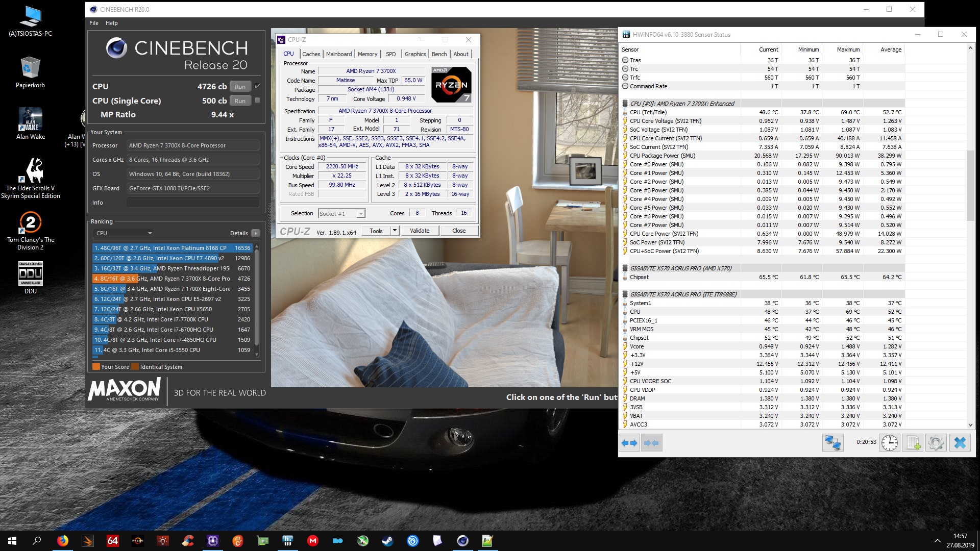Viewport: 980px width, 551px height.
Task: Open HWiNFO remote network monitoring icon
Action: coord(832,443)
